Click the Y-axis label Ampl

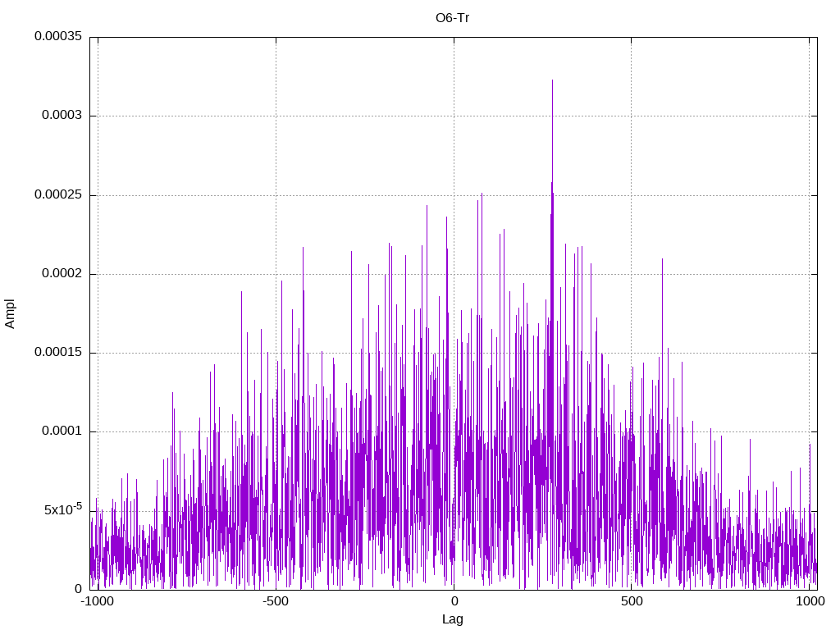[10, 314]
